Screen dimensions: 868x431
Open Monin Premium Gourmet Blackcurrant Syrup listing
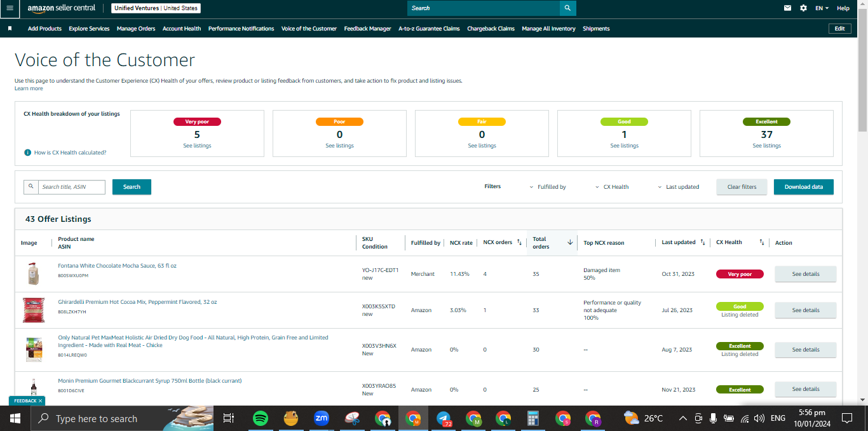click(150, 381)
